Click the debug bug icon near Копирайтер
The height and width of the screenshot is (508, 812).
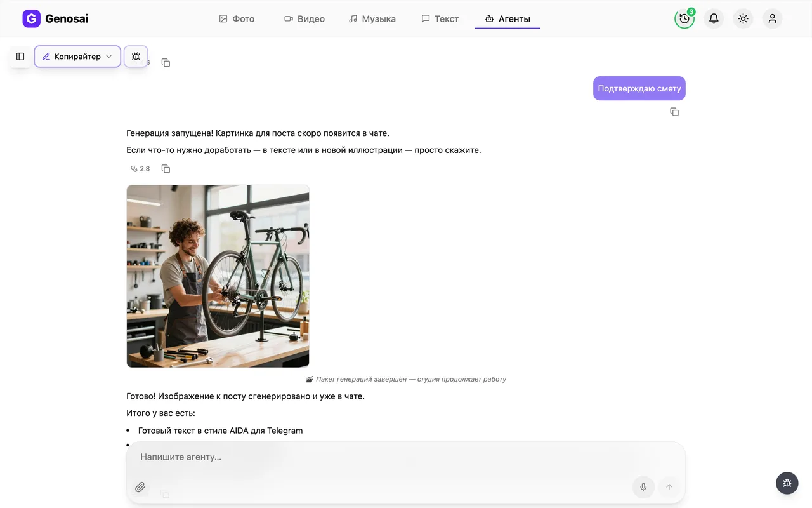[136, 57]
